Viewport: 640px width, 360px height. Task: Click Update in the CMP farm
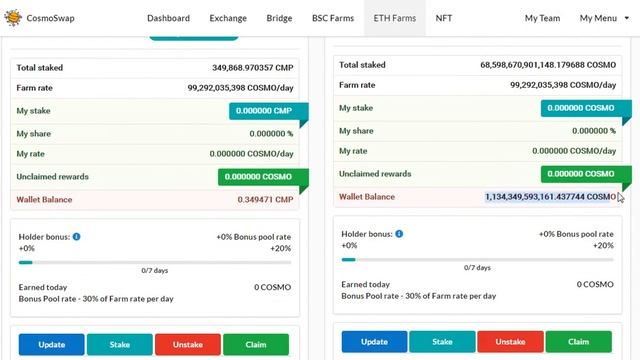(51, 344)
